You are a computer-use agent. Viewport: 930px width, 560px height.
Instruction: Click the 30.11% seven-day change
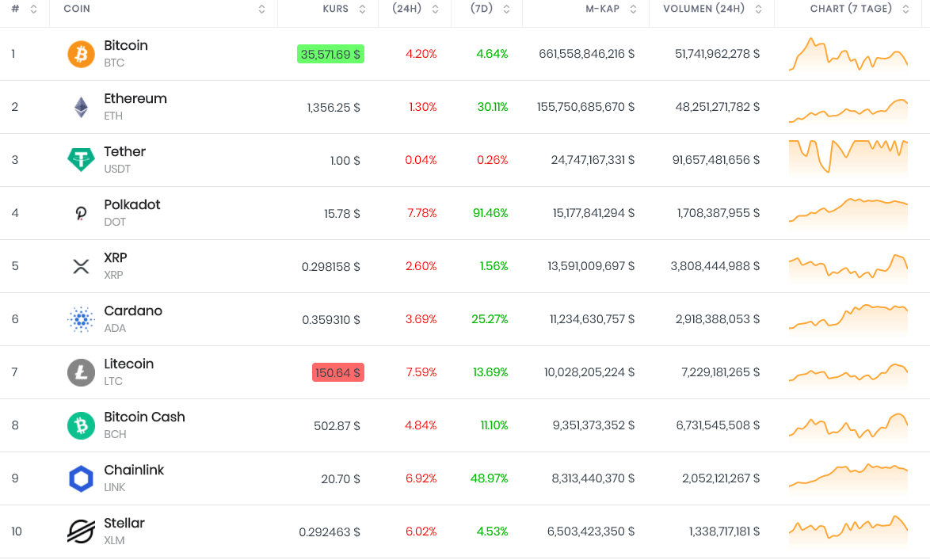coord(492,107)
